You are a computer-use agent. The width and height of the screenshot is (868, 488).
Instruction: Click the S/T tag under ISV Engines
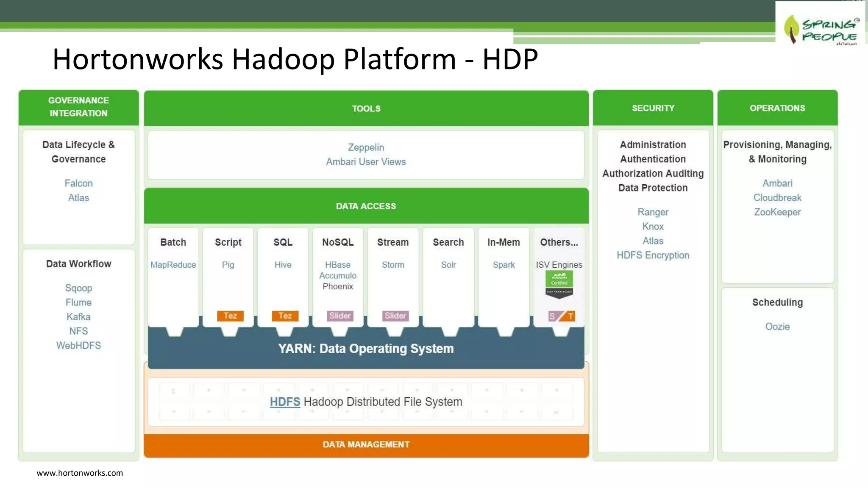coord(562,316)
